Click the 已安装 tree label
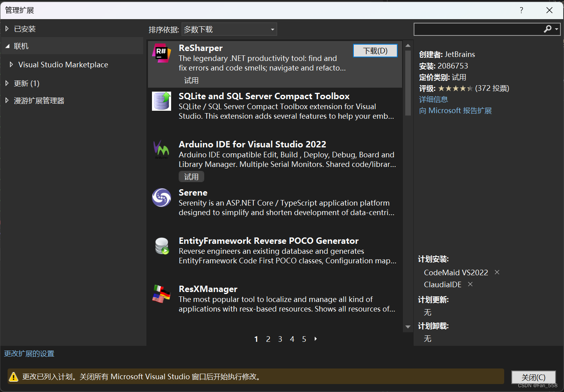The height and width of the screenshot is (392, 564). pyautogui.click(x=25, y=29)
